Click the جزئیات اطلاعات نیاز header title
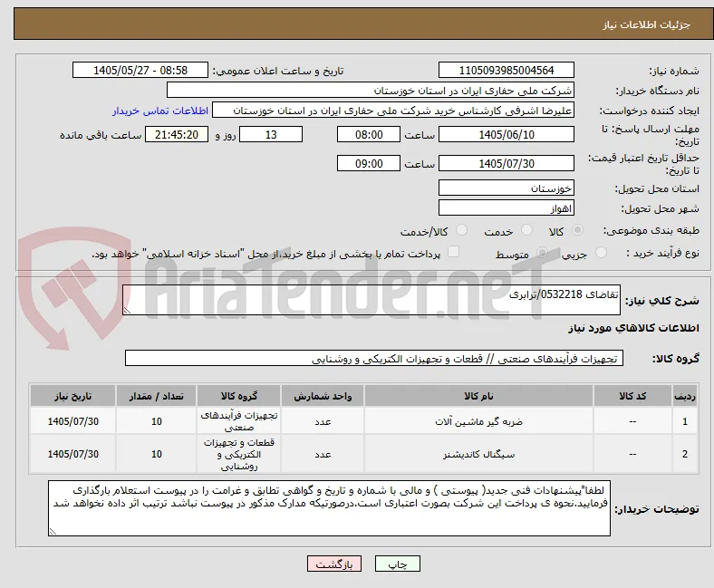The image size is (714, 588). [646, 24]
